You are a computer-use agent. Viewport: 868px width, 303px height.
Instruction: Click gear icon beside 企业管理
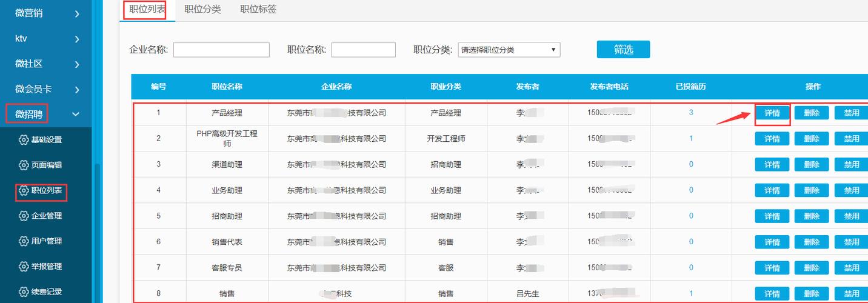tap(24, 216)
